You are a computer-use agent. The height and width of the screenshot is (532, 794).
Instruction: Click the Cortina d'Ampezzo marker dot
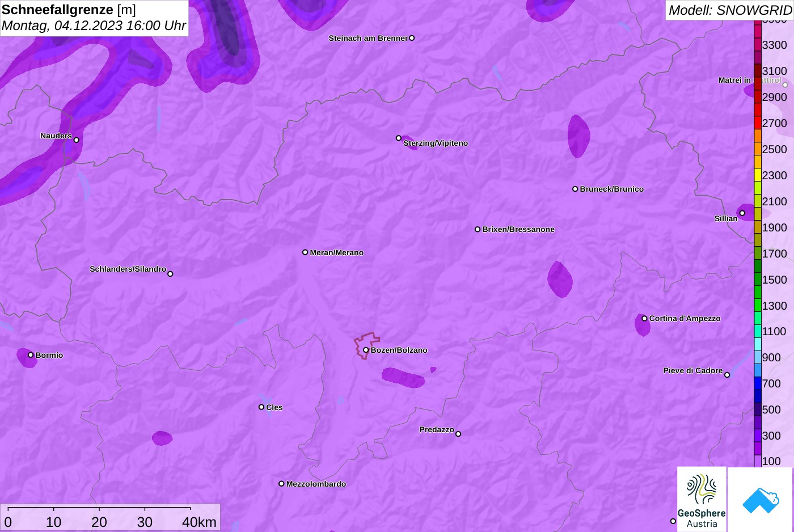tap(644, 318)
